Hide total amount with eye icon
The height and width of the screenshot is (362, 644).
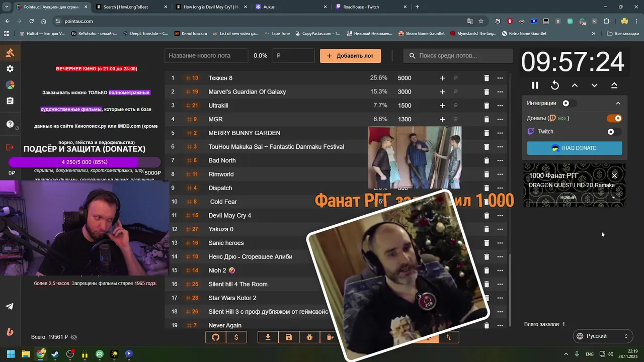tap(74, 337)
